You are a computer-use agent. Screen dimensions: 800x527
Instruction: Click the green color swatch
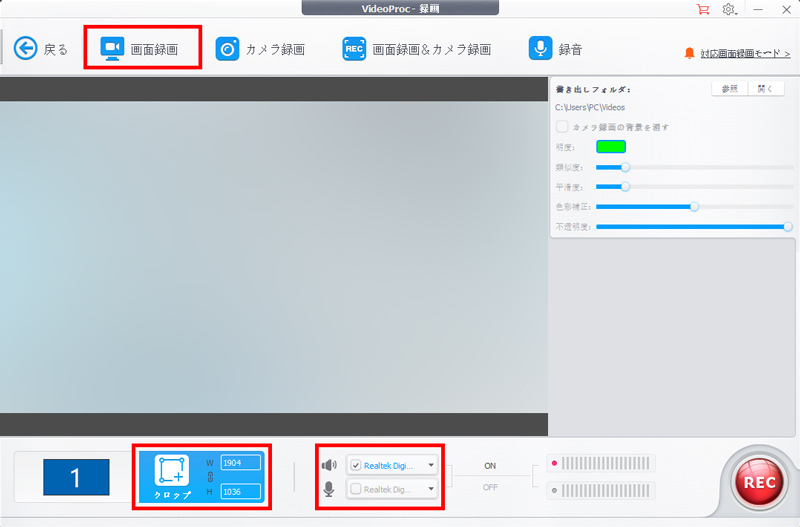(x=610, y=146)
